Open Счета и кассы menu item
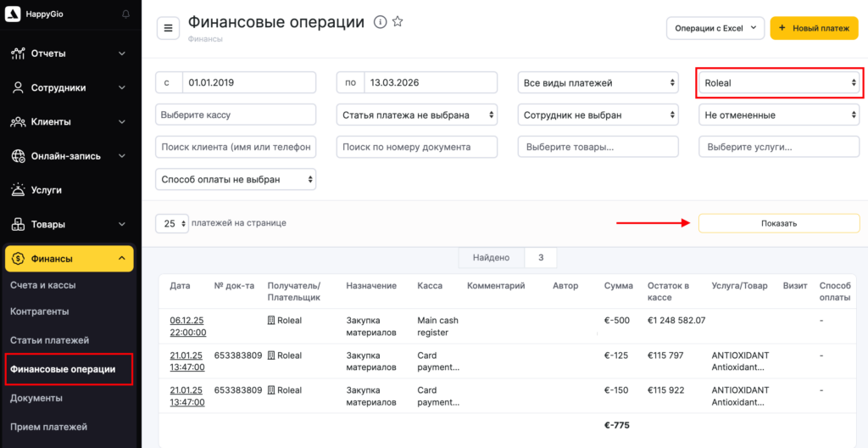868x448 pixels. [x=48, y=285]
